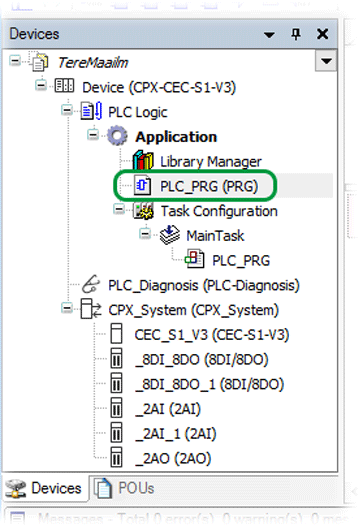Select _2AI_1 (2AI) label
The image size is (363, 526).
(x=175, y=434)
